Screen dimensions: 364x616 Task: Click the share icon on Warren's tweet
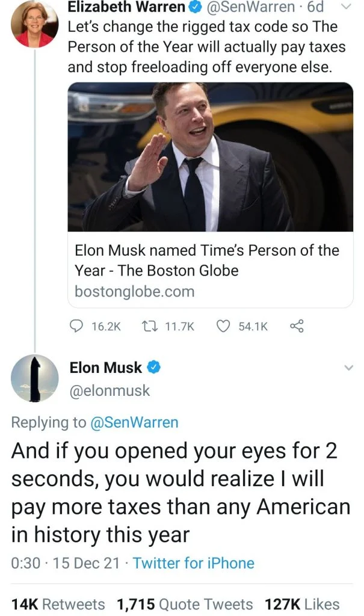pos(295,326)
